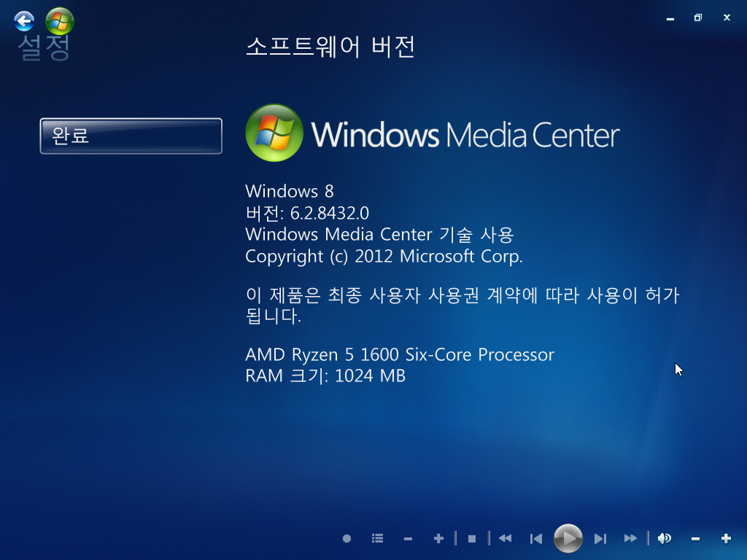Click the channel down minus button
This screenshot has height=560, width=747.
click(408, 539)
